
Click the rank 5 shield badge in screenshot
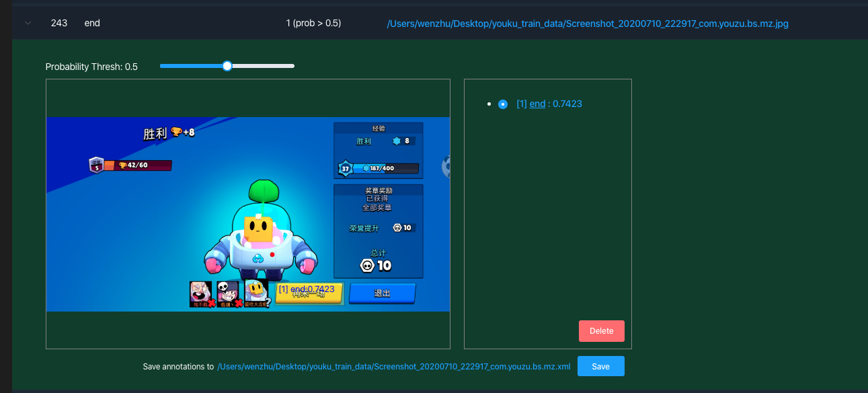[96, 165]
